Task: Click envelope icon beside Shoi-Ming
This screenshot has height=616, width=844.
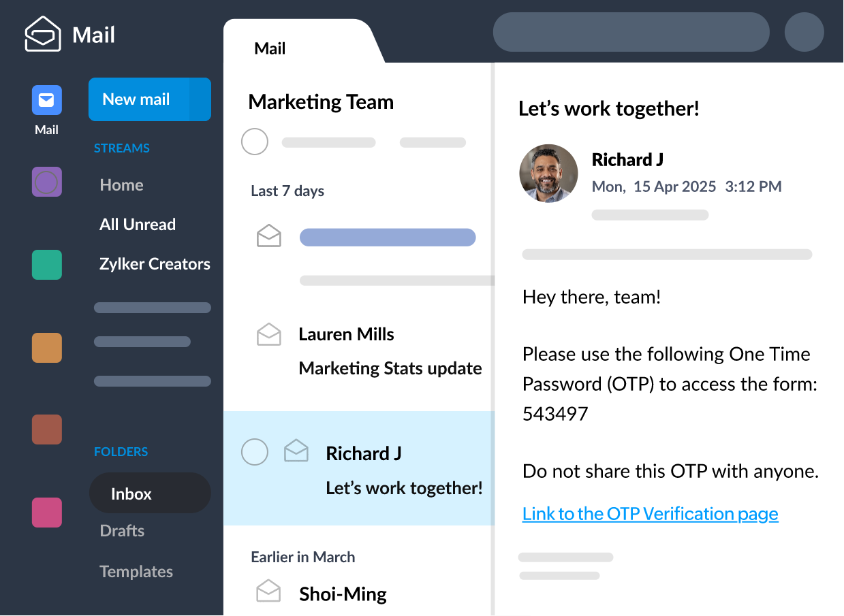Action: [268, 591]
